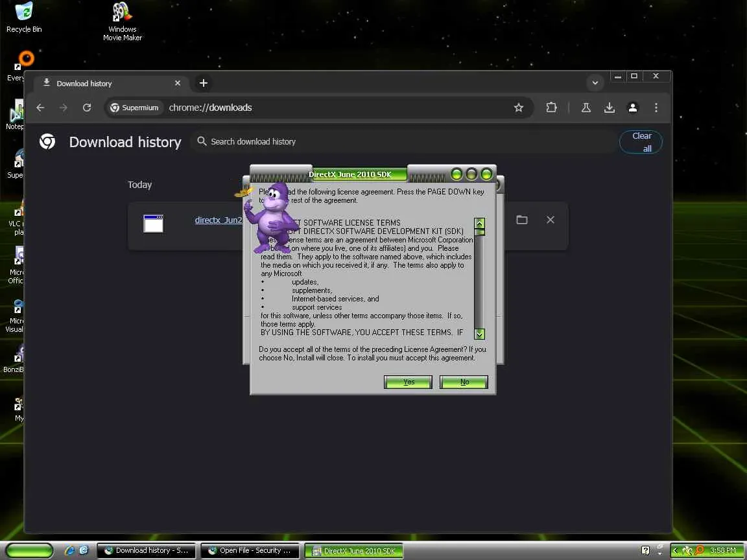Click the license text scrollbar down arrow
The height and width of the screenshot is (560, 747).
click(479, 334)
